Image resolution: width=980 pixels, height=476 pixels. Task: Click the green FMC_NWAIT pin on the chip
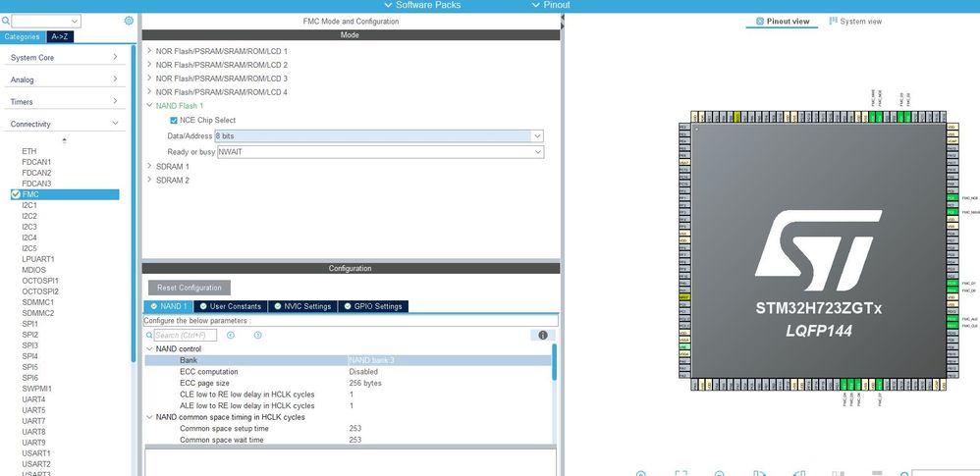[x=952, y=212]
